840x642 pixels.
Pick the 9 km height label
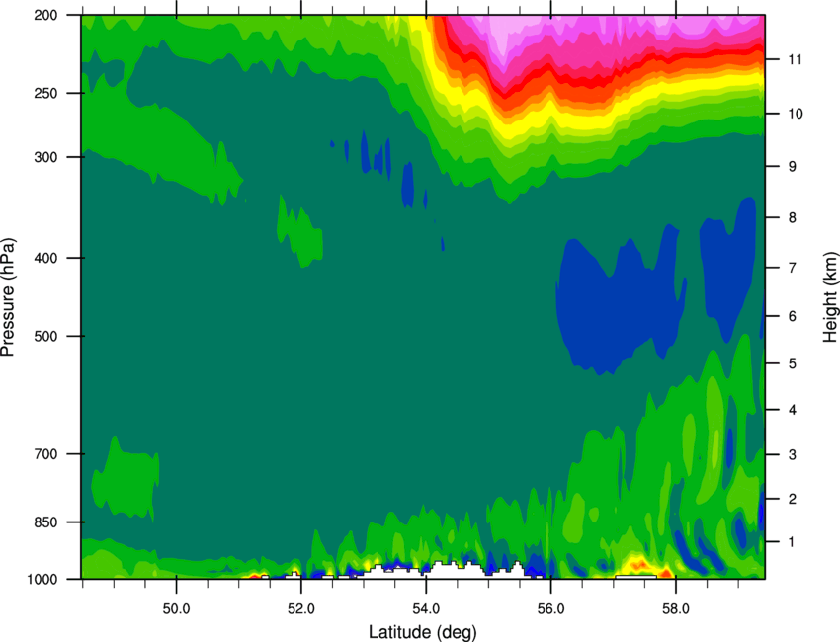click(792, 166)
